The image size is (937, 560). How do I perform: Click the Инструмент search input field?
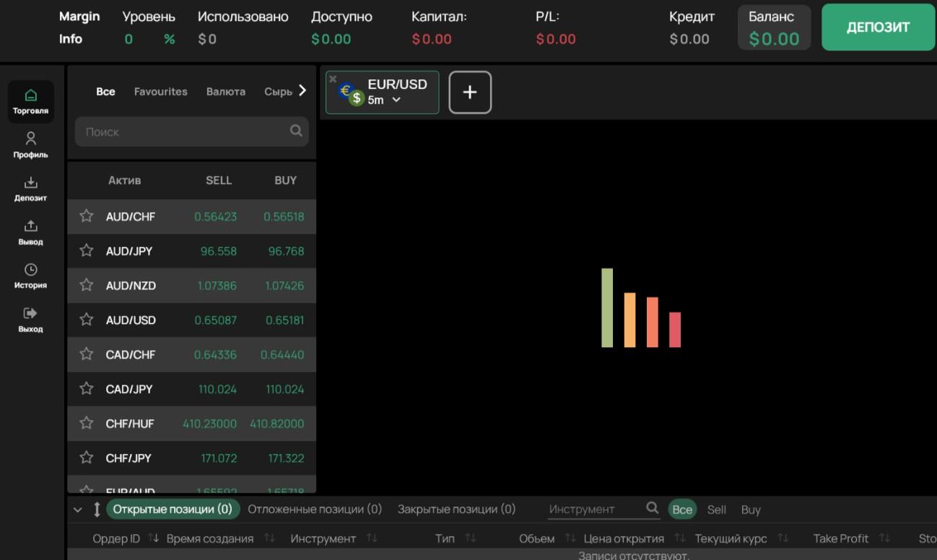595,509
